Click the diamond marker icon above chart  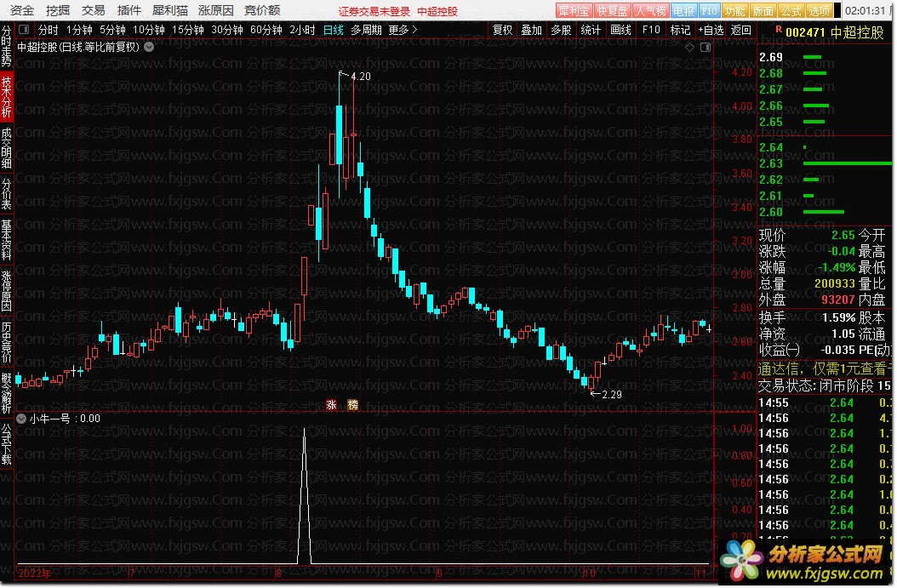pos(690,47)
